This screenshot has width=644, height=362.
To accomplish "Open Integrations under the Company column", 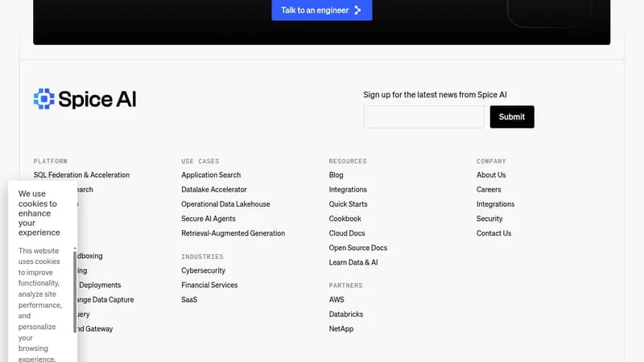I will (x=495, y=204).
